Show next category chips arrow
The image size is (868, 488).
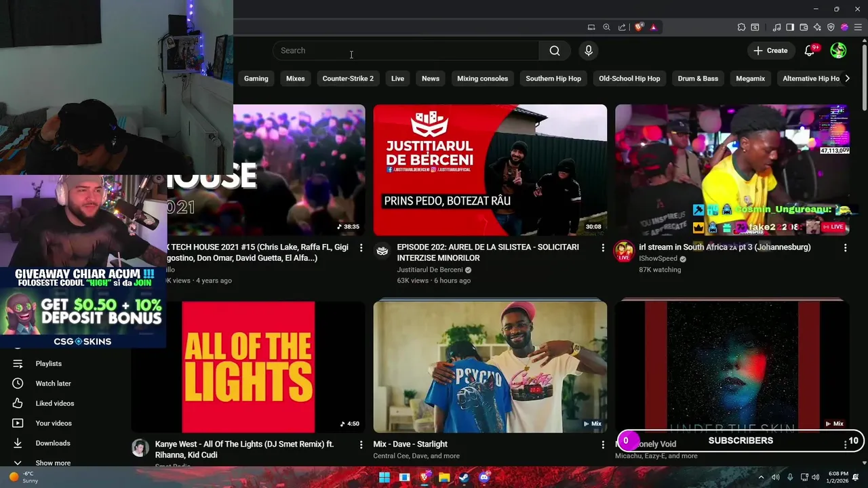tap(846, 79)
